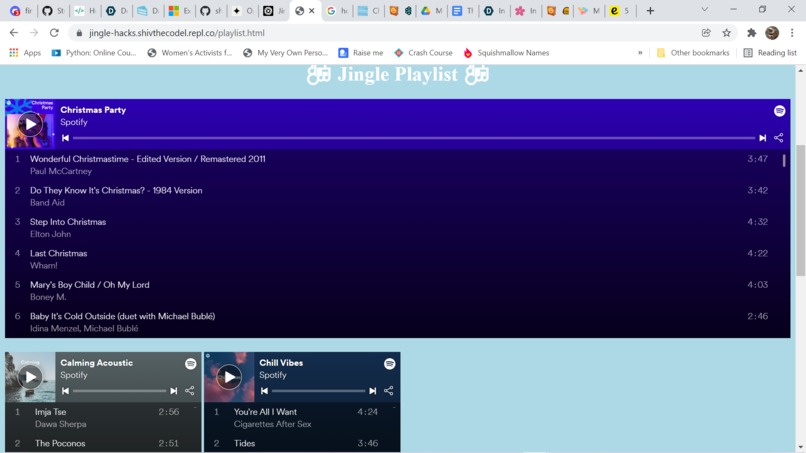Open My Very Own Perso... bookmark

(285, 53)
